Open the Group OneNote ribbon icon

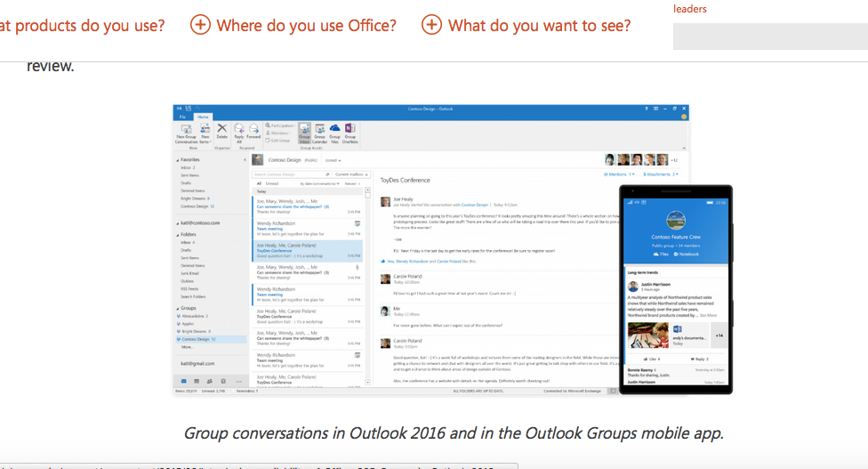coord(350,132)
